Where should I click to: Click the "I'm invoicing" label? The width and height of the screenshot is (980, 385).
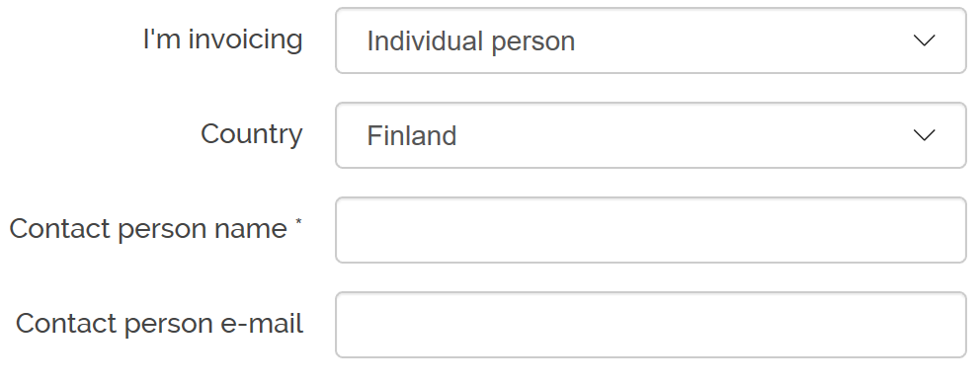(223, 39)
